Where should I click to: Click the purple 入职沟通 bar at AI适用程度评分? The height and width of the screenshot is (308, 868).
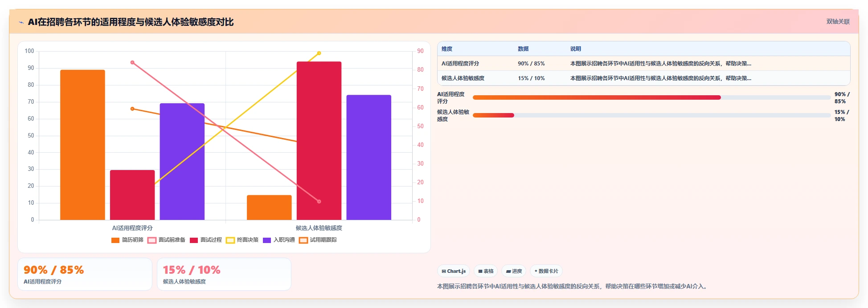pyautogui.click(x=182, y=162)
